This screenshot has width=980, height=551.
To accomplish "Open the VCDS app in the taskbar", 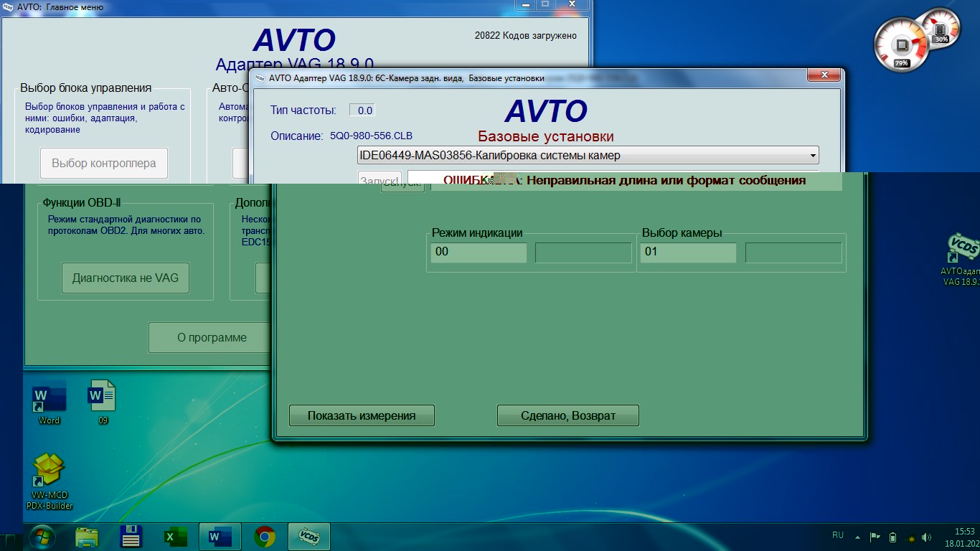I will (x=308, y=537).
